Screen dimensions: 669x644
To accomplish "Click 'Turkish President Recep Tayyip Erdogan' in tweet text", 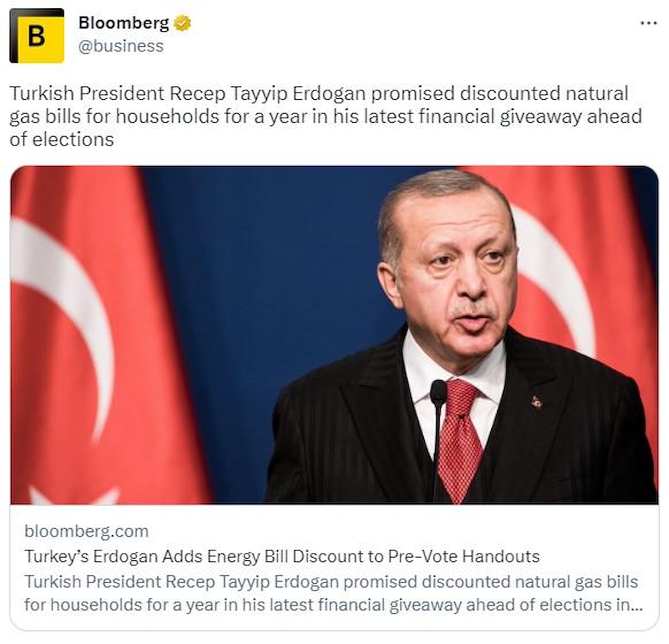I will [x=188, y=93].
